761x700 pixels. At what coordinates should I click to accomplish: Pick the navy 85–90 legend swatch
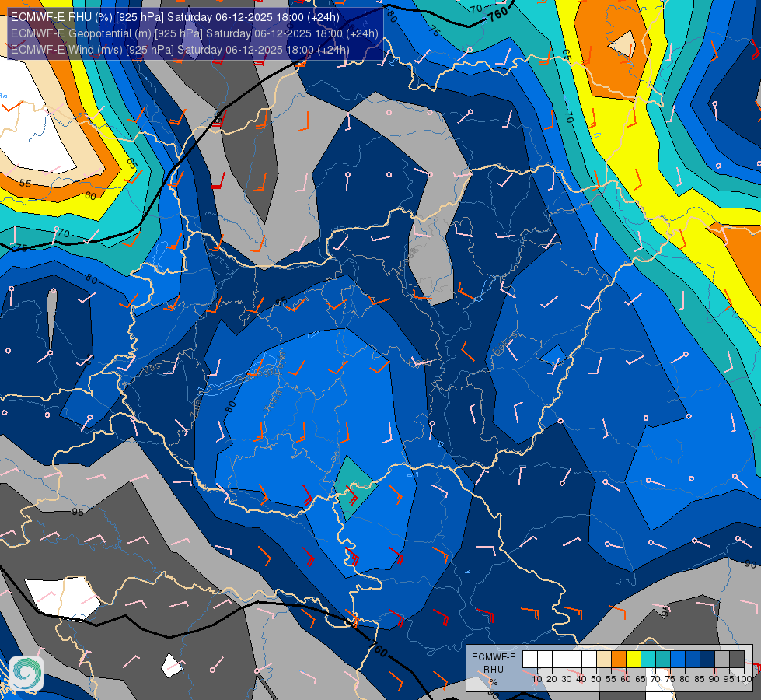click(x=707, y=660)
